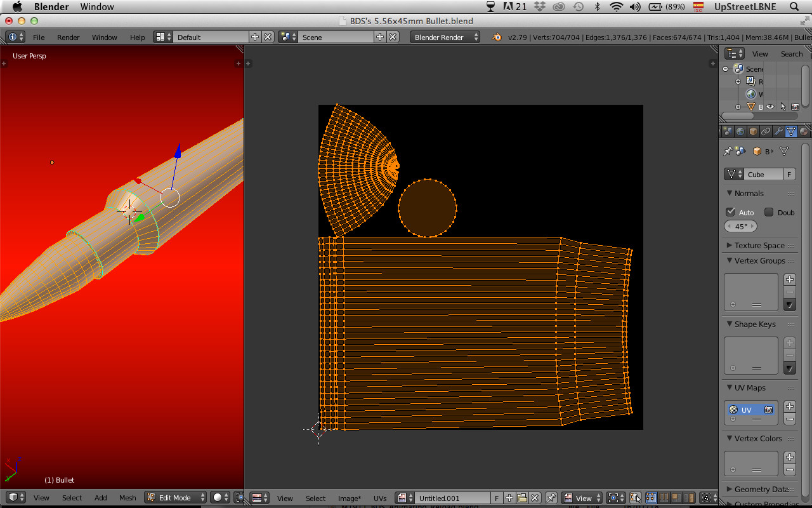Open the Edit Mode dropdown
The height and width of the screenshot is (508, 812).
176,497
